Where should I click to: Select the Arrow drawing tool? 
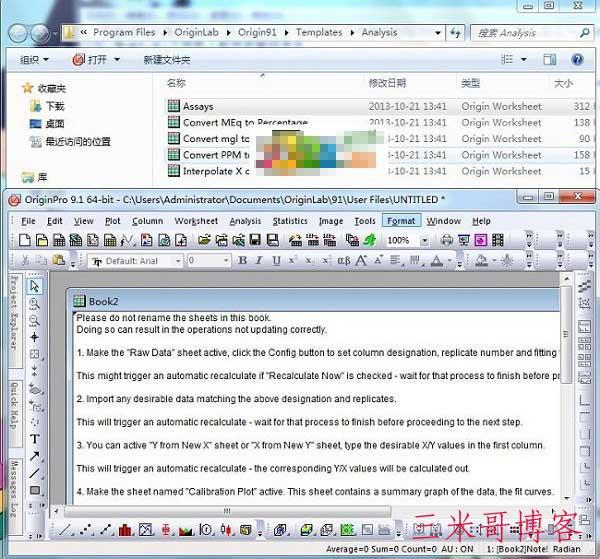coord(35,456)
